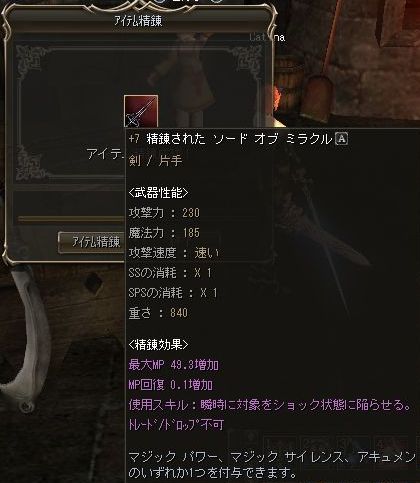This screenshot has width=420, height=483.
Task: Click the <武器性能> section header
Action: click(x=158, y=193)
